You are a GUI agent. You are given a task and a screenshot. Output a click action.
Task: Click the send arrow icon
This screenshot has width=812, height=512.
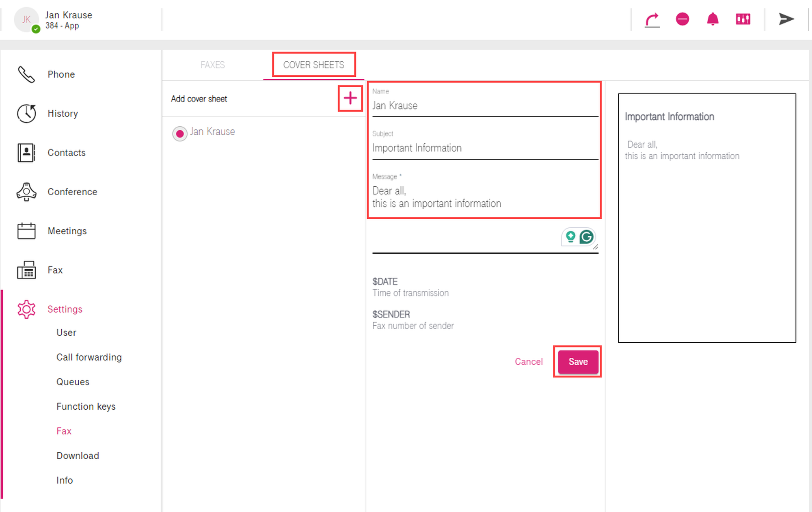786,19
